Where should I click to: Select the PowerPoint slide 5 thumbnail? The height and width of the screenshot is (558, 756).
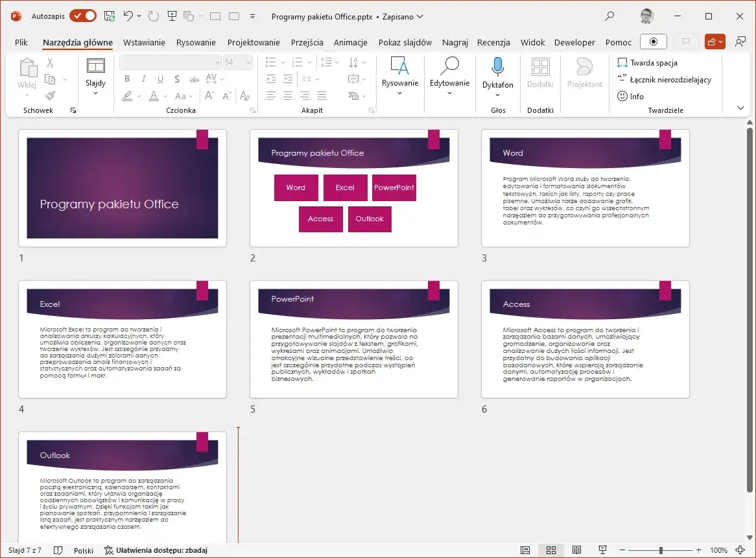353,339
